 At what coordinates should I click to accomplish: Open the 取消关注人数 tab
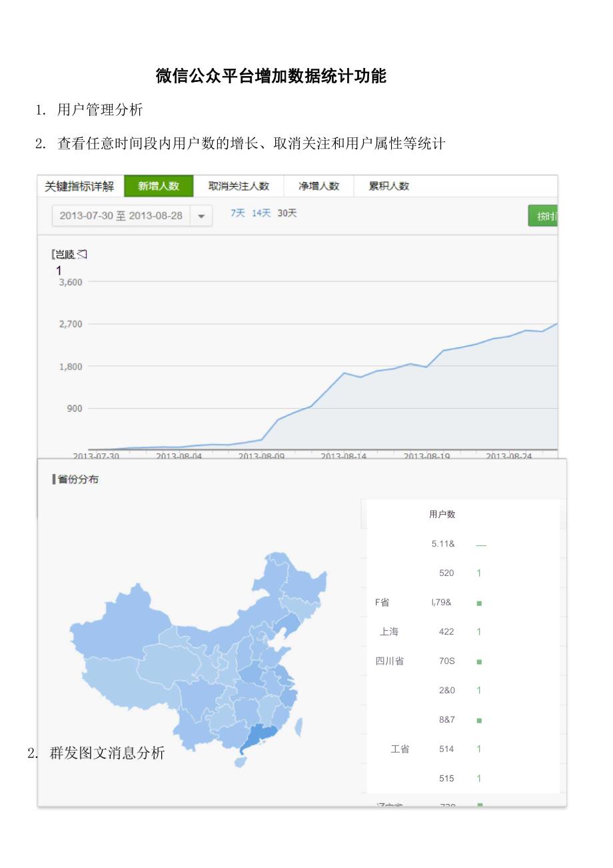coord(239,186)
